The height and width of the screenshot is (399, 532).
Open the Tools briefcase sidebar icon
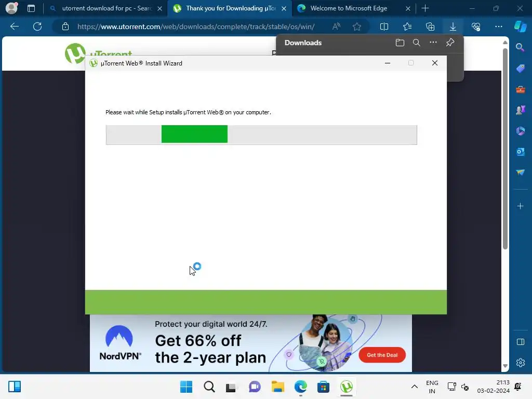pos(520,89)
